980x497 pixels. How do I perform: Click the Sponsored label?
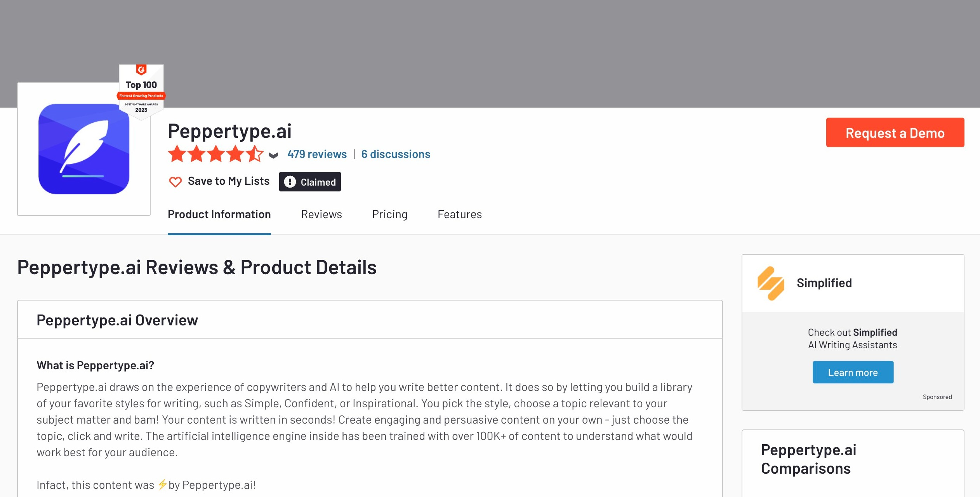[x=937, y=397]
